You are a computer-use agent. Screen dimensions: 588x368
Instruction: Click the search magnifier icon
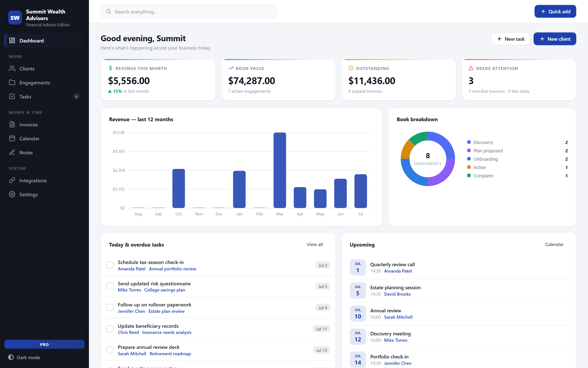[109, 12]
